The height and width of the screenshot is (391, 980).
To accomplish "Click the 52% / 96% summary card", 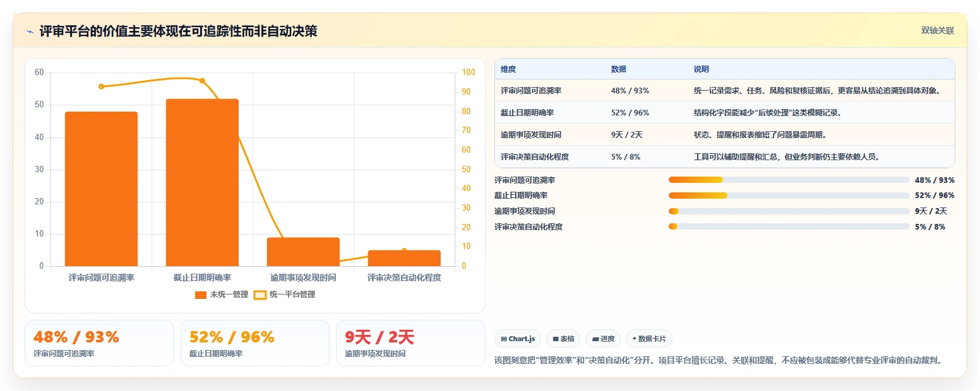I will click(x=255, y=343).
